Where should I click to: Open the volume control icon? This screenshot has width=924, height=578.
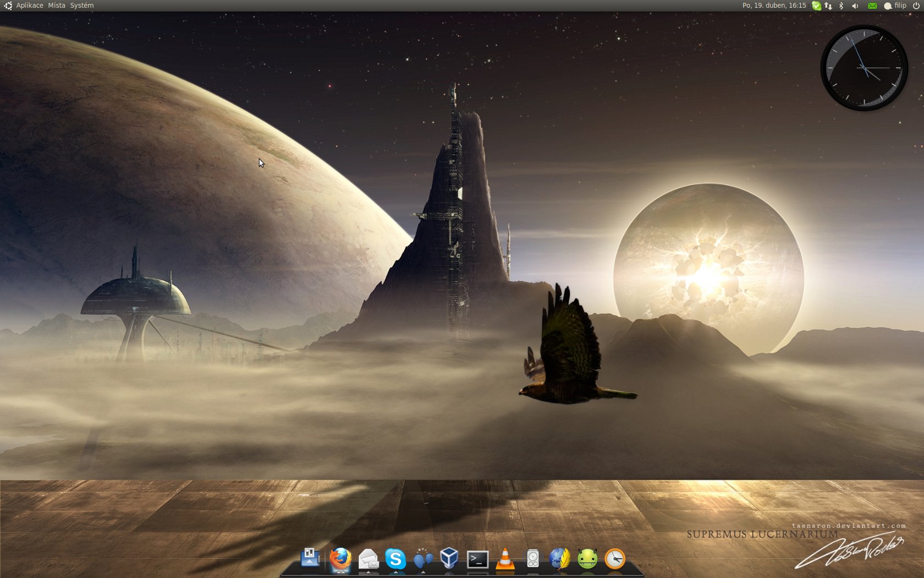[x=855, y=6]
